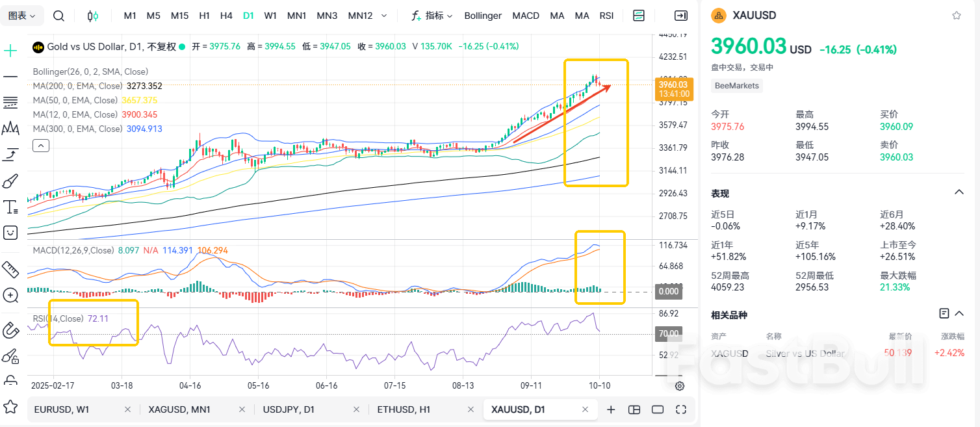
Task: Toggle the multi-chart split layout view
Action: coord(634,409)
